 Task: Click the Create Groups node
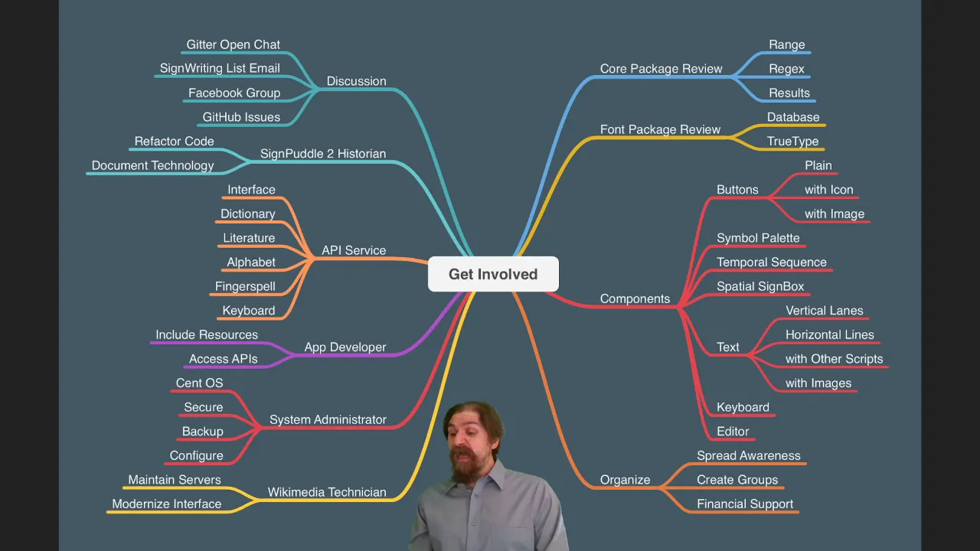[737, 481]
